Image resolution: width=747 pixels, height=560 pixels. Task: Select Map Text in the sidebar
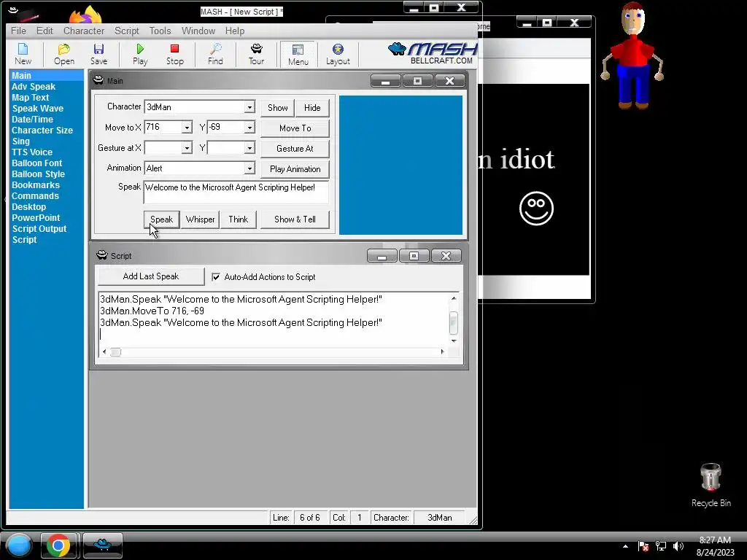[x=31, y=98]
